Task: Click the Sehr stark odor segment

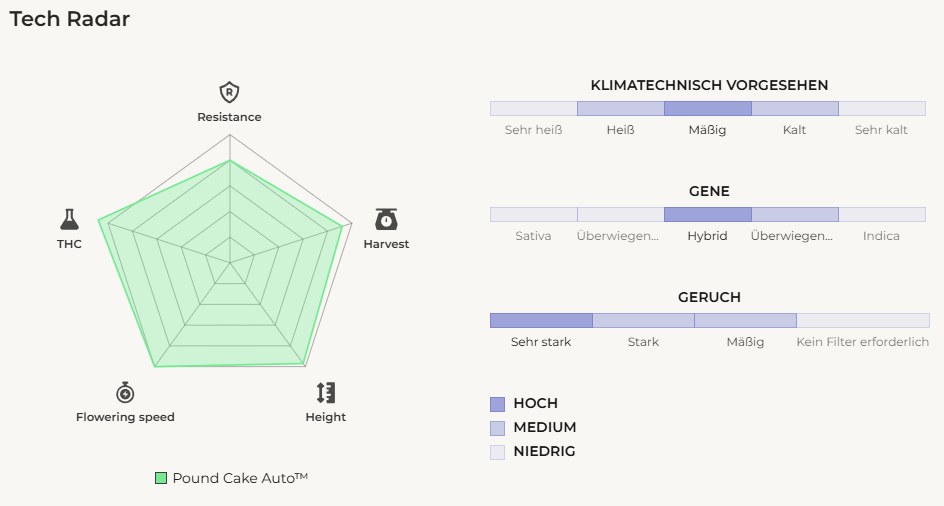Action: click(541, 320)
